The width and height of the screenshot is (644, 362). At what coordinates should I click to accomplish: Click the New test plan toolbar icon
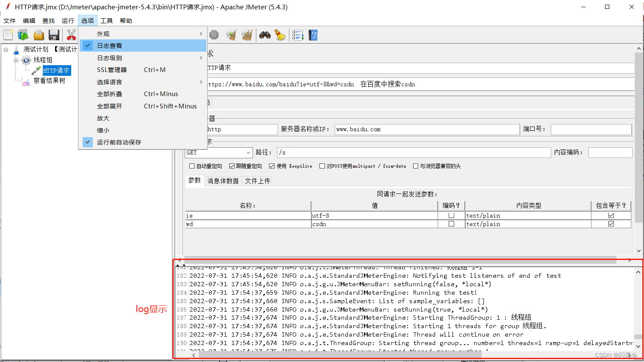coord(8,35)
